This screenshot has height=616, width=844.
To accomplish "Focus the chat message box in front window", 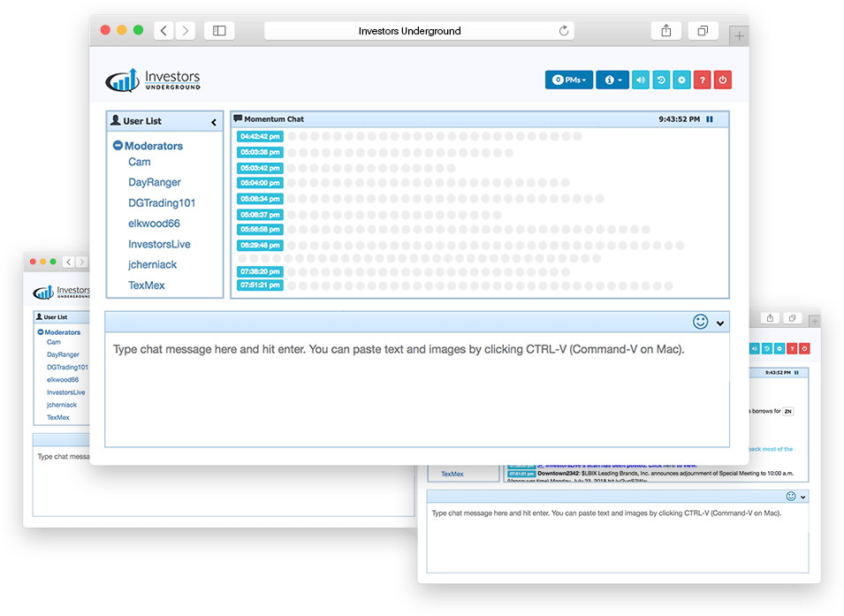I will tap(417, 390).
